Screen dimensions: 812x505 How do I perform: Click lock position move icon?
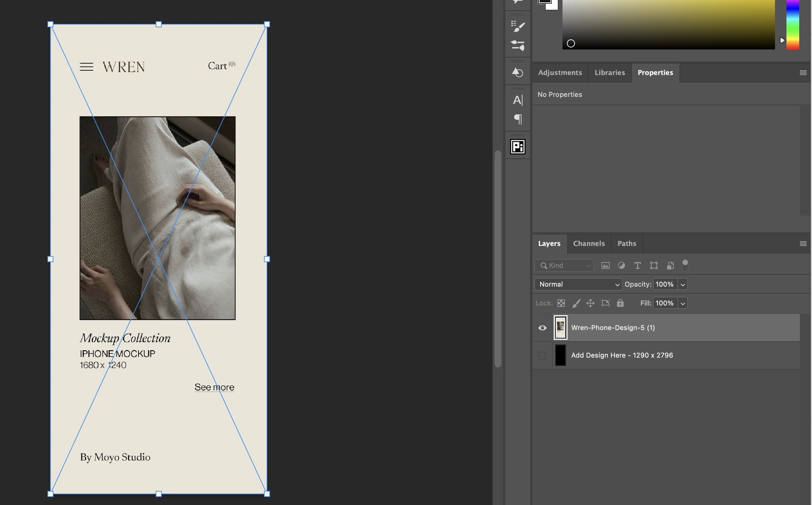tap(590, 303)
